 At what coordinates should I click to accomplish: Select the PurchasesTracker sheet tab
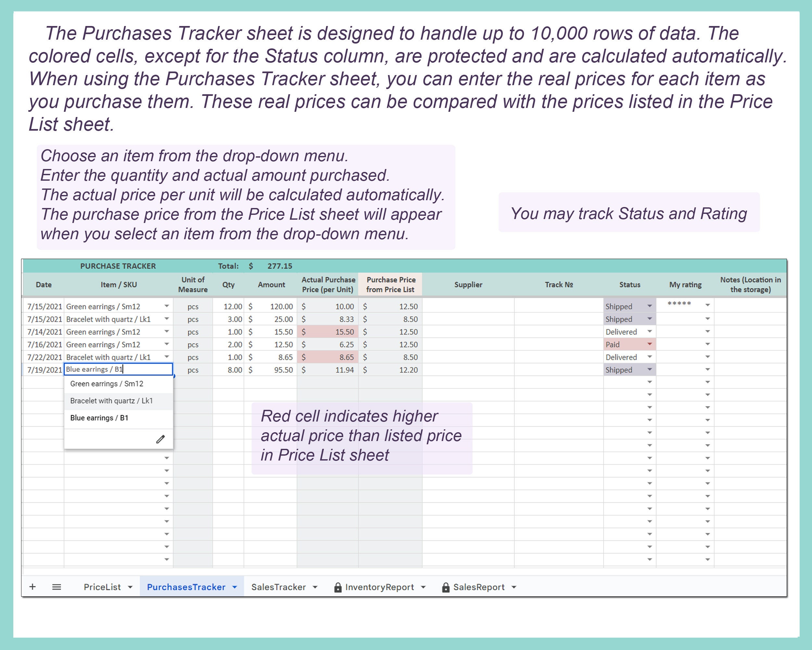tap(186, 587)
